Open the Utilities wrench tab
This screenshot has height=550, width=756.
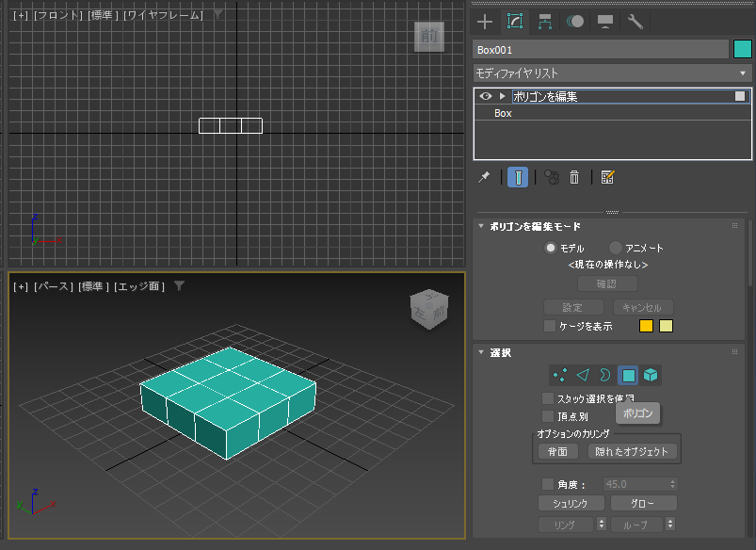click(635, 22)
